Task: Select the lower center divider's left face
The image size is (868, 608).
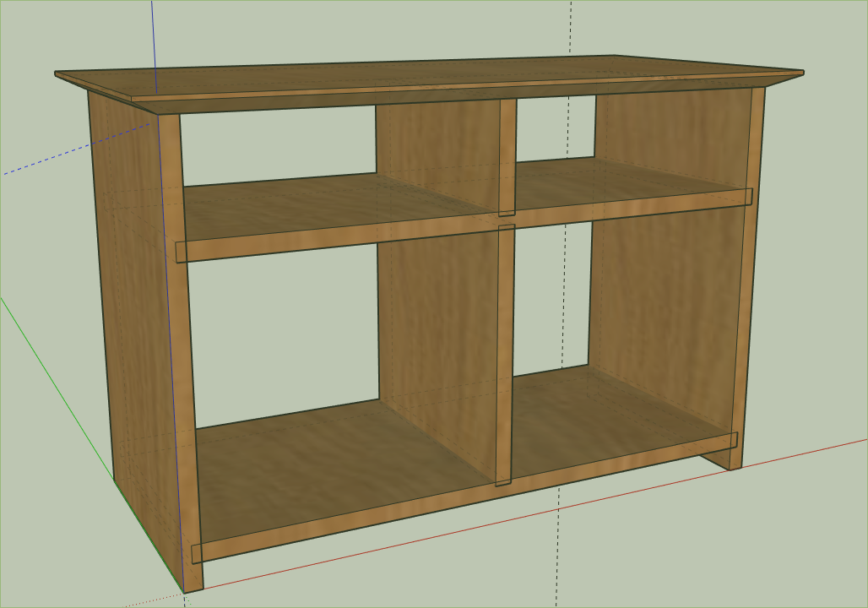Action: (439, 338)
